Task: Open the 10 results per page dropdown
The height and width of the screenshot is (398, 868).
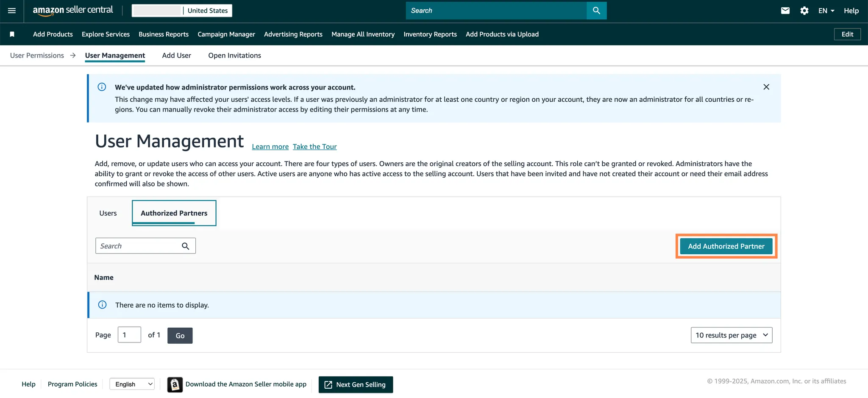Action: point(732,335)
